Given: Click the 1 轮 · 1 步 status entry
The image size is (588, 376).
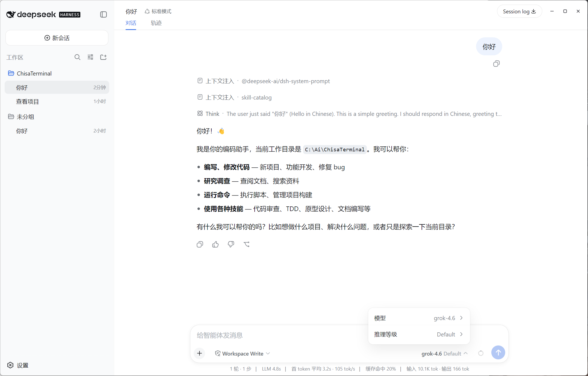Looking at the screenshot, I should [x=240, y=369].
